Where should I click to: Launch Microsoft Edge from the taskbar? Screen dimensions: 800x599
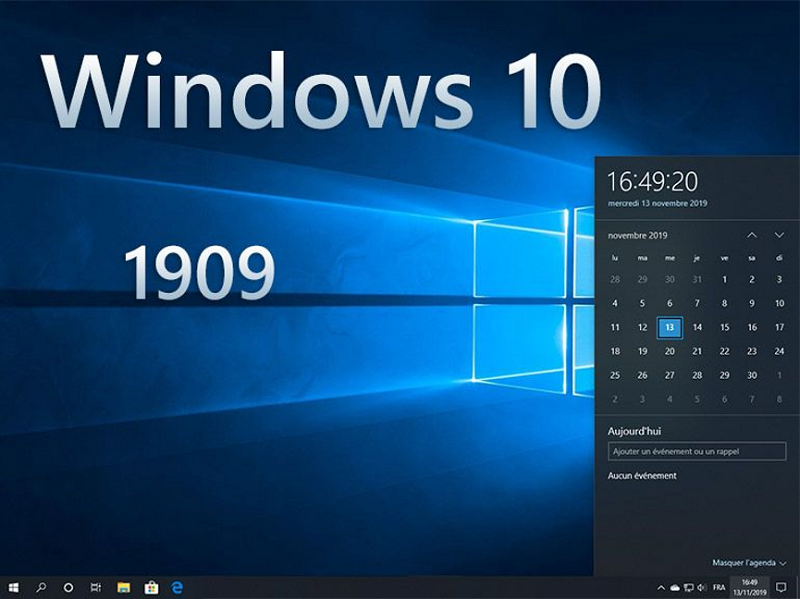[x=178, y=587]
